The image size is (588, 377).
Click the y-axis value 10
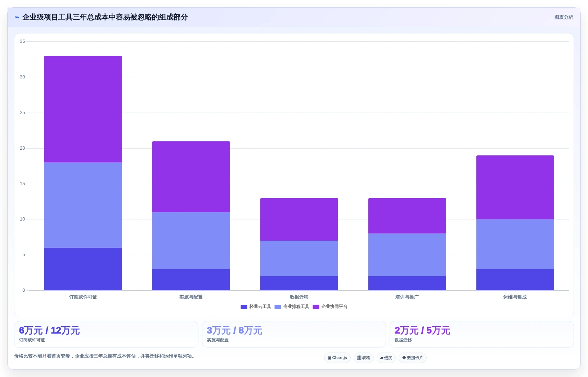pyautogui.click(x=22, y=219)
